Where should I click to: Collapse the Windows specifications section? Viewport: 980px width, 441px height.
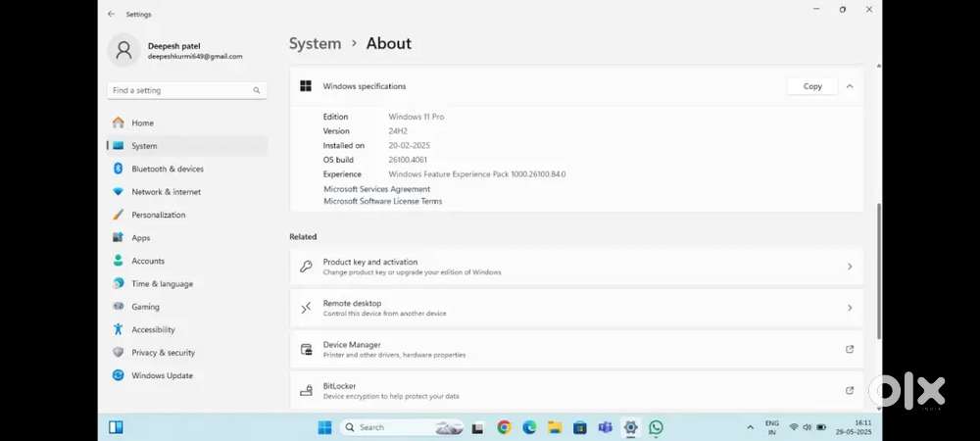(x=850, y=86)
